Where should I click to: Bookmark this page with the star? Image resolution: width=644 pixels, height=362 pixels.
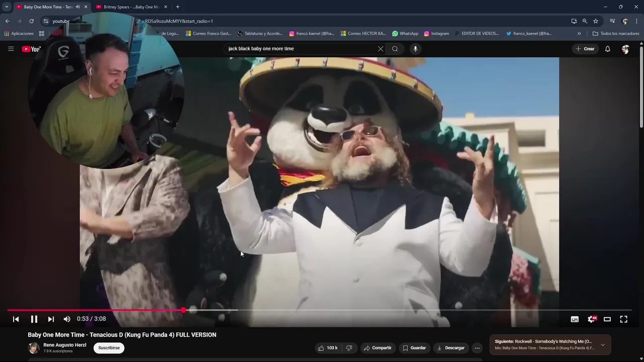point(596,21)
